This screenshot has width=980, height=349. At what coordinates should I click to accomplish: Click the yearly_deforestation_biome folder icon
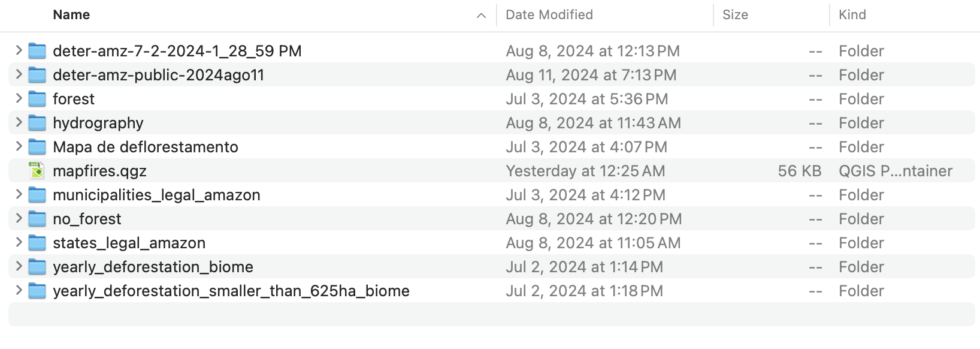pyautogui.click(x=37, y=267)
